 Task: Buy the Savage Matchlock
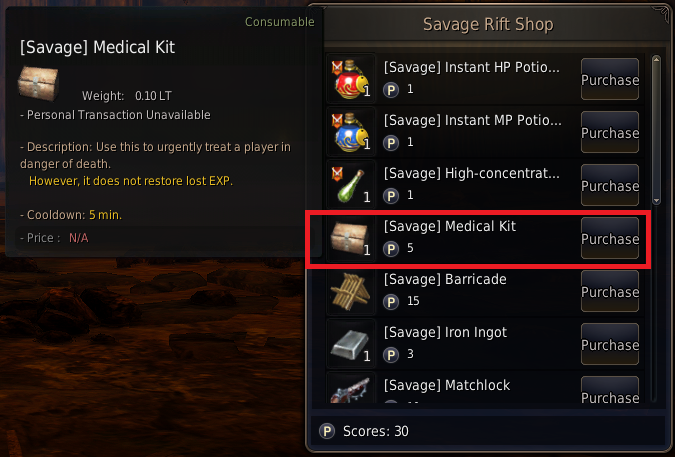coord(610,390)
